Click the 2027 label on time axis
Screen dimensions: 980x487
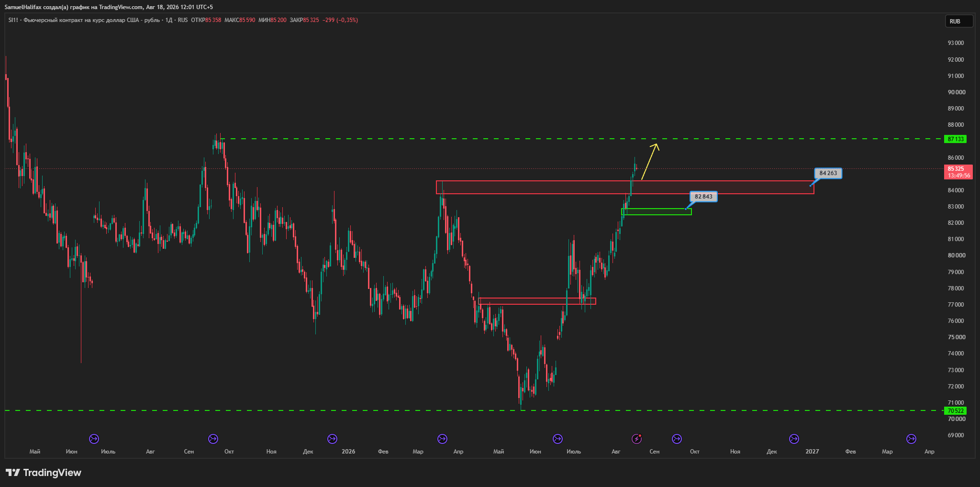coord(812,452)
